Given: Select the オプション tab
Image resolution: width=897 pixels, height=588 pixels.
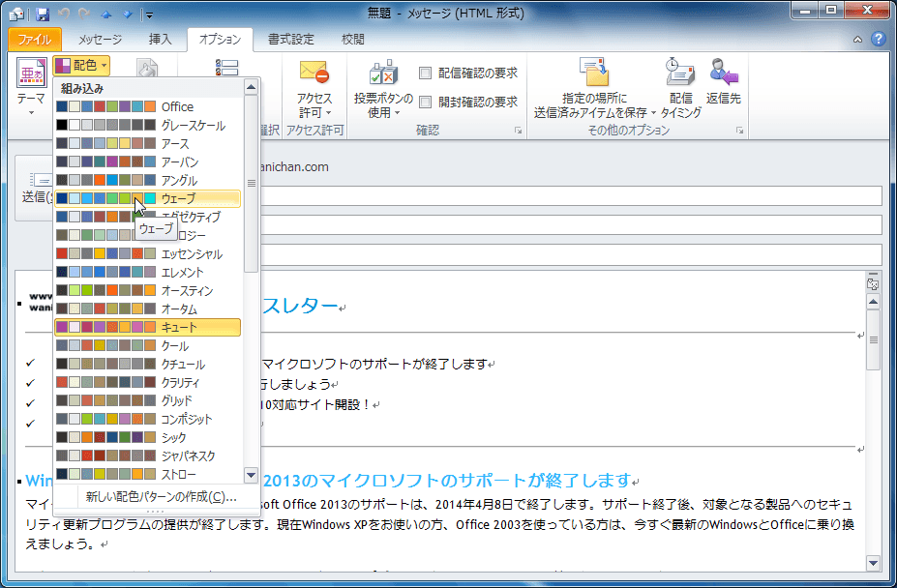Looking at the screenshot, I should coord(221,39).
